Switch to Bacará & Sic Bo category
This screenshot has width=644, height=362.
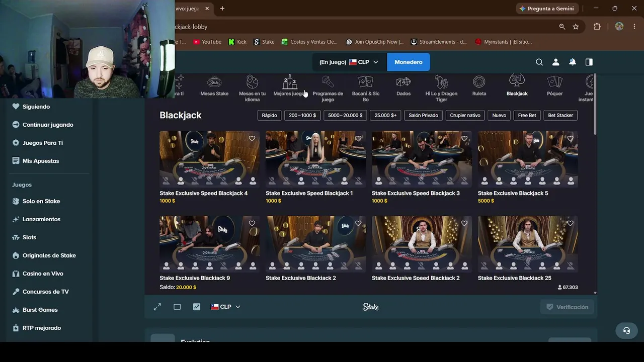pyautogui.click(x=366, y=89)
